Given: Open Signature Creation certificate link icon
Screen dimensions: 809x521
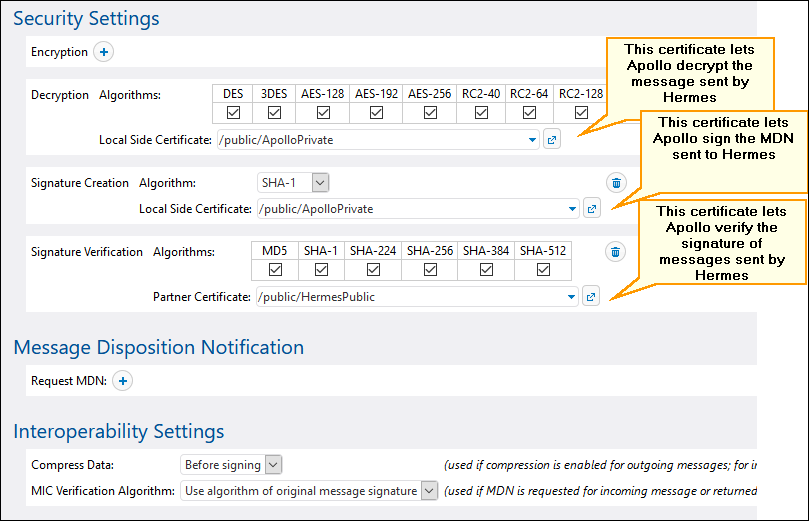Looking at the screenshot, I should [x=591, y=209].
